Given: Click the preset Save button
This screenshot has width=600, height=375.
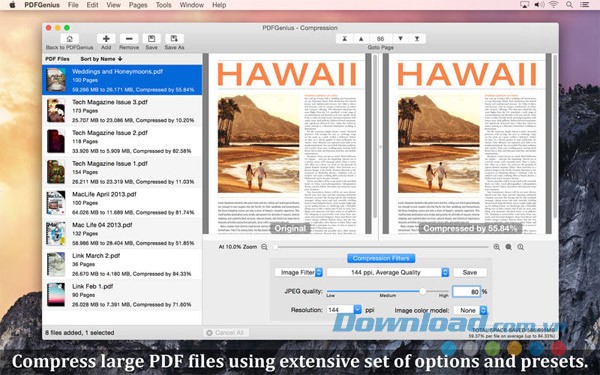Looking at the screenshot, I should (470, 272).
